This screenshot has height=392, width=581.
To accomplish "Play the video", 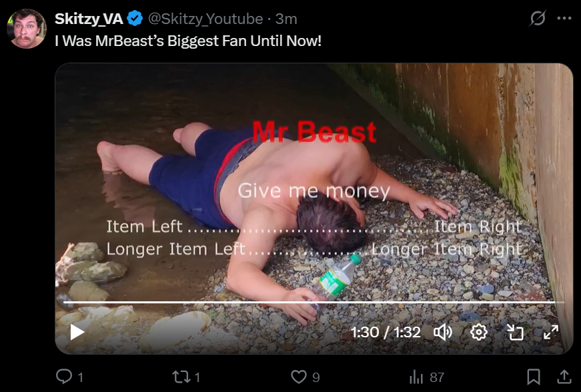I will pos(77,332).
